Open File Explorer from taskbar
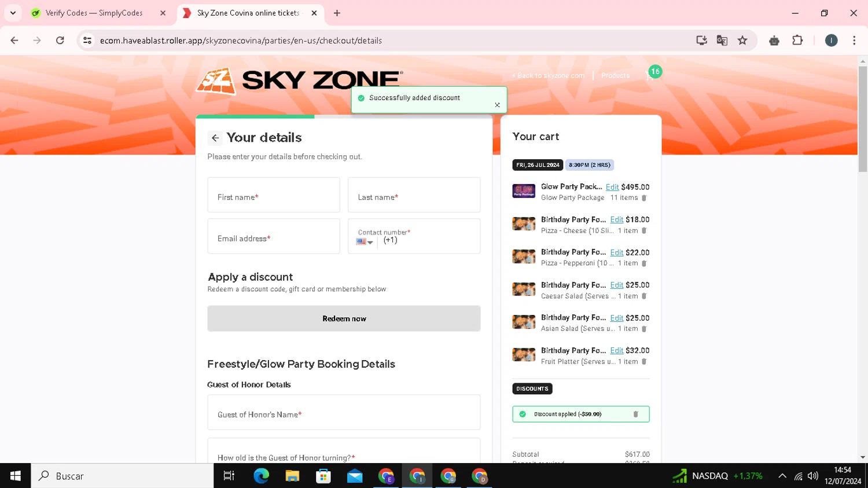 coord(292,476)
